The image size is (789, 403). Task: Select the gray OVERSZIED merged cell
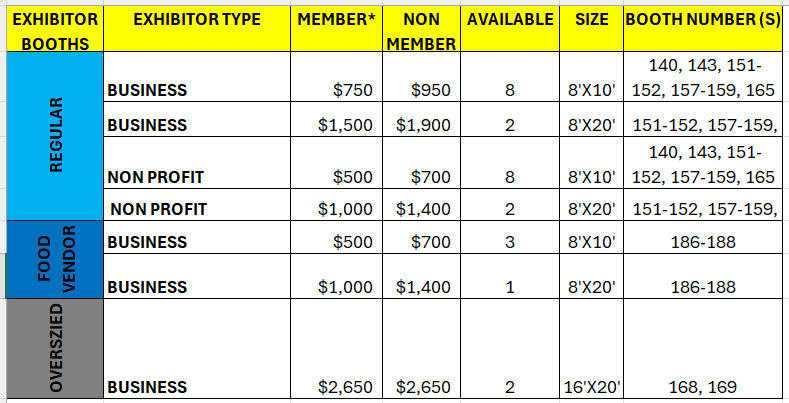click(55, 349)
